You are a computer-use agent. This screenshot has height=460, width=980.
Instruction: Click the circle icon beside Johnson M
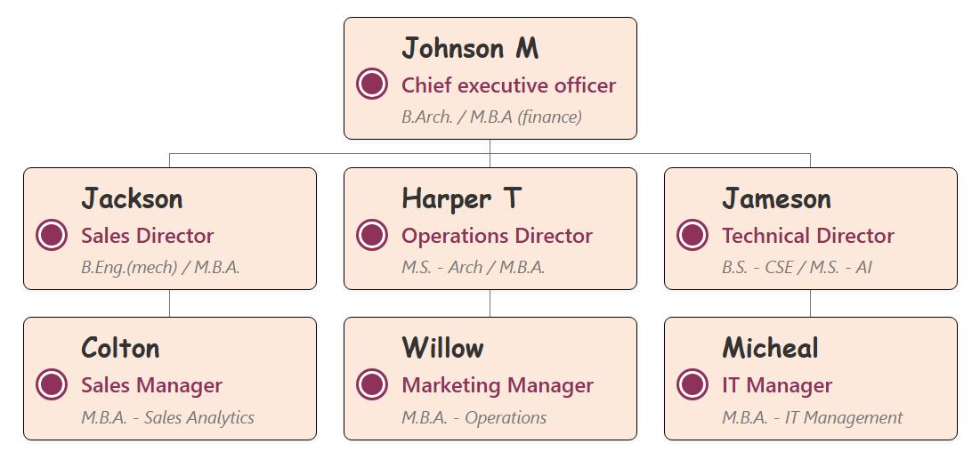[371, 85]
